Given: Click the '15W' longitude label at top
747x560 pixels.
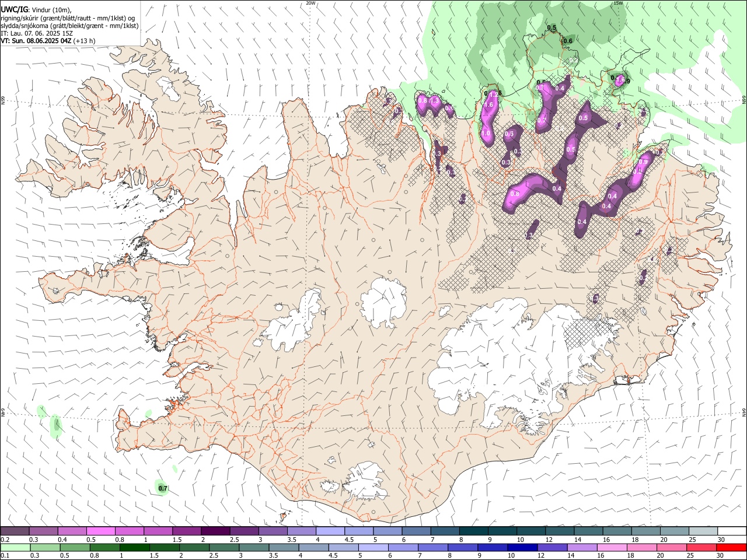Looking at the screenshot, I should click(x=618, y=3).
